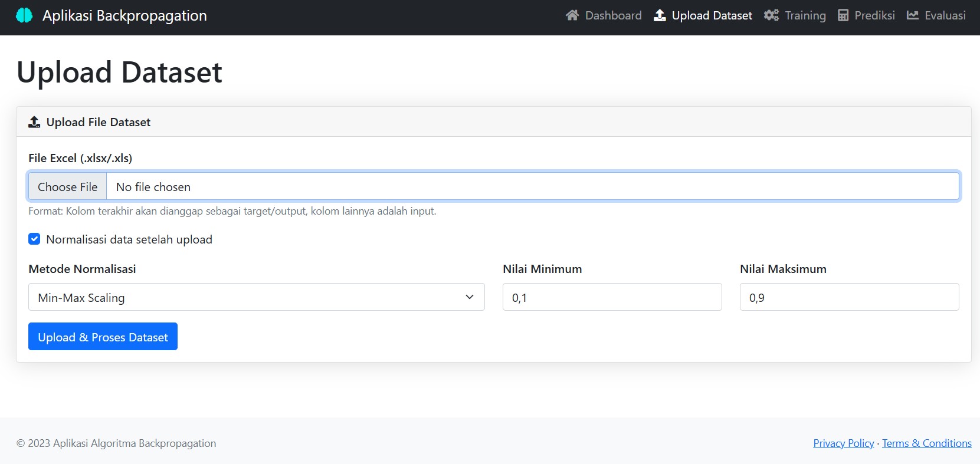Image resolution: width=980 pixels, height=464 pixels.
Task: Click the Choose File button
Action: 67,186
